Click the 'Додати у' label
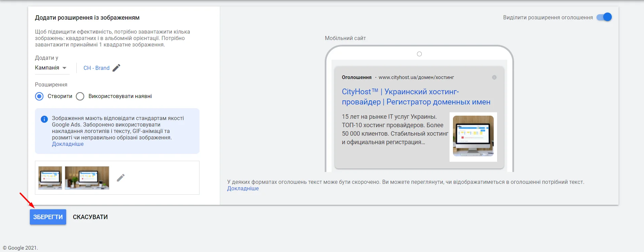This screenshot has height=252, width=644. point(46,58)
